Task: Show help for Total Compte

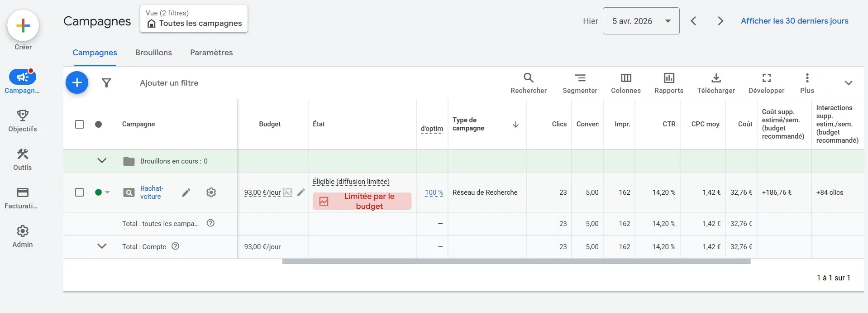Action: click(x=176, y=246)
